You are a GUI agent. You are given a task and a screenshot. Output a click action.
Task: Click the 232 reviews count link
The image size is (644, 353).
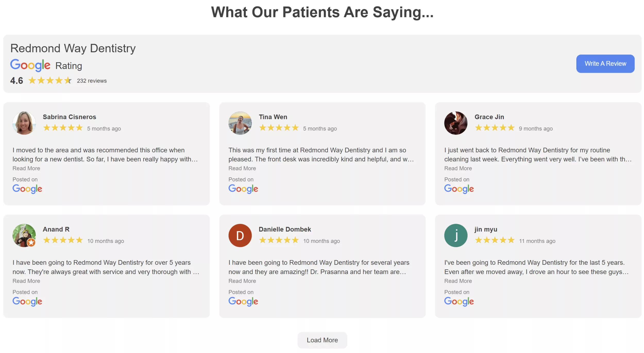[92, 81]
